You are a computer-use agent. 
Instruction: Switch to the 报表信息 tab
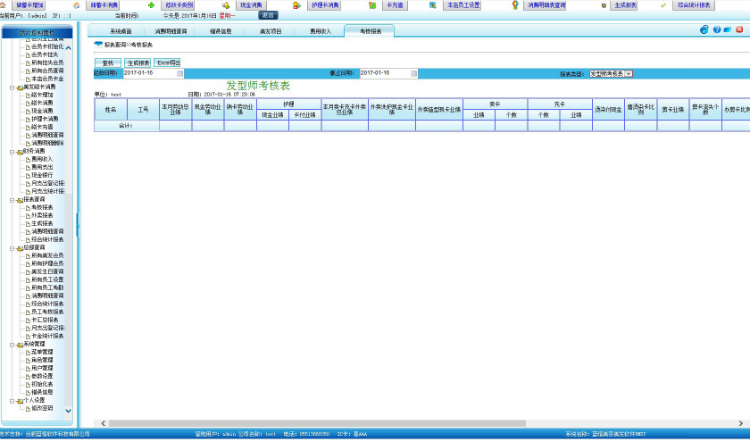221,31
